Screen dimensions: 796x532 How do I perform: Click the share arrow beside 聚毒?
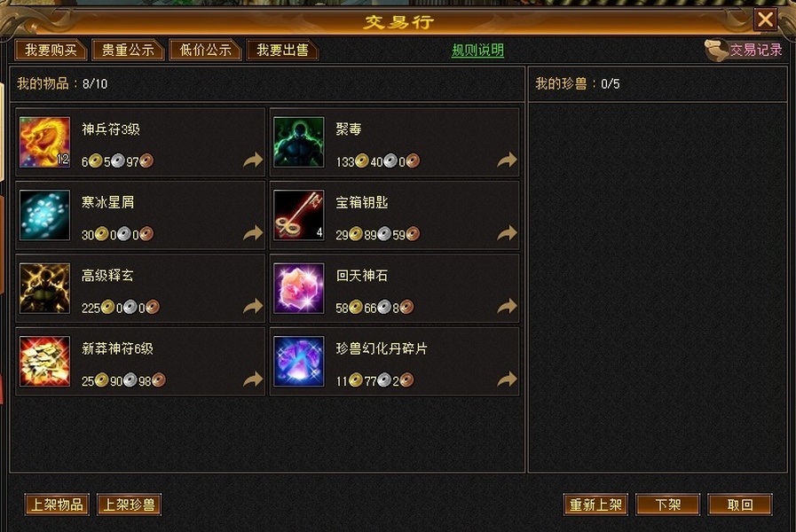pos(507,160)
